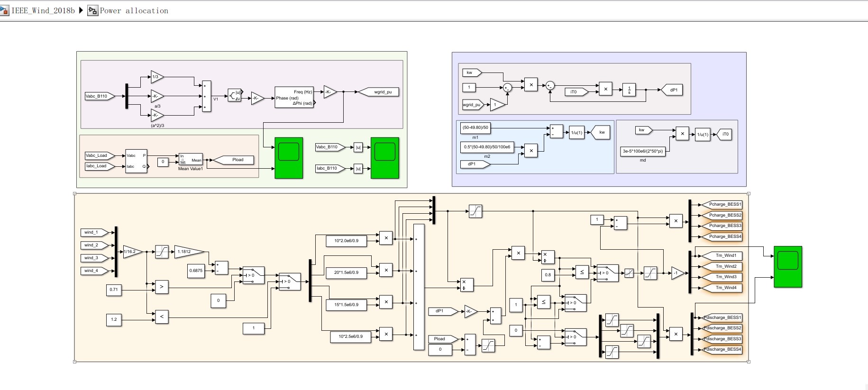The width and height of the screenshot is (868, 390).
Task: Select the Mean Value1 block
Action: [190, 160]
